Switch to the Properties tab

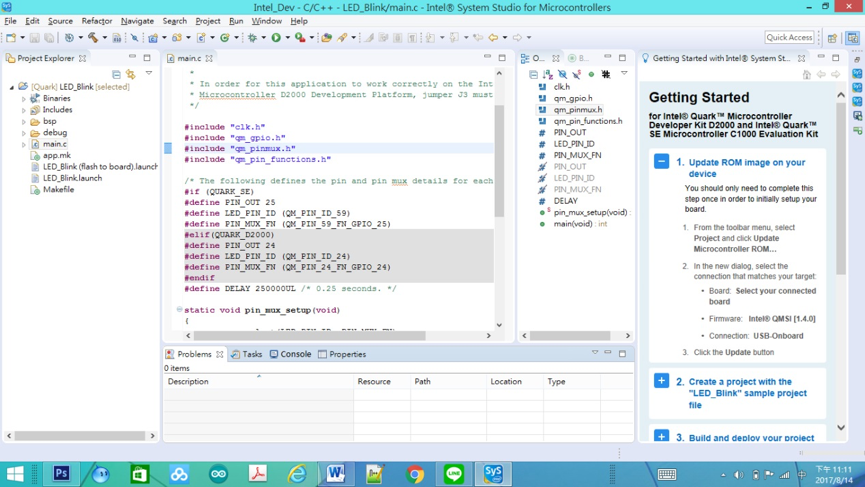(x=342, y=354)
